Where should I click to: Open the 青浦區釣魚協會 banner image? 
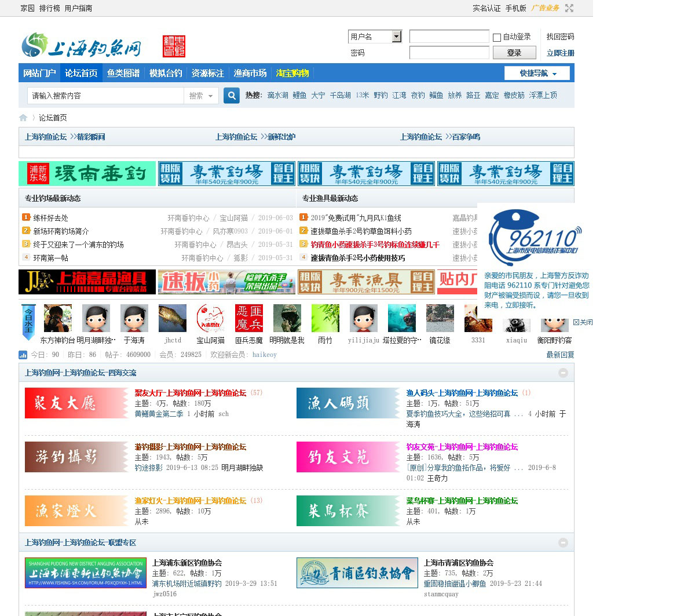pos(357,573)
